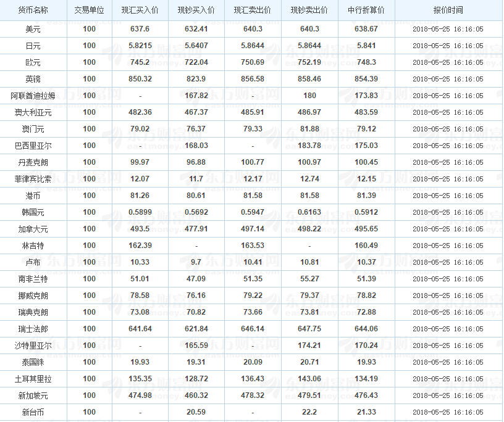The height and width of the screenshot is (422, 504).
Task: Click the 中行折算价 column header
Action: point(366,10)
